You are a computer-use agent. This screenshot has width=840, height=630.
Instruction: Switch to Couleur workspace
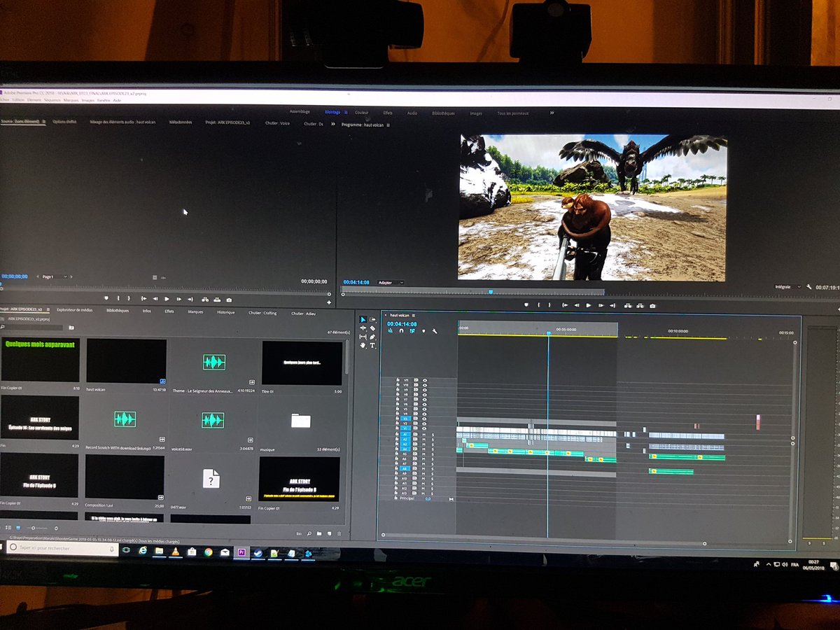pos(361,113)
